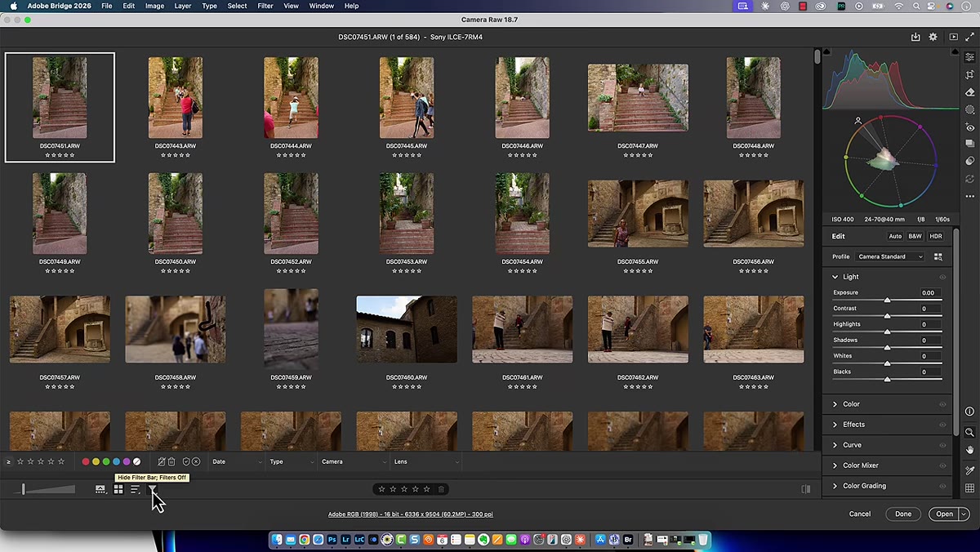
Task: Open the Filter menu
Action: [x=265, y=6]
